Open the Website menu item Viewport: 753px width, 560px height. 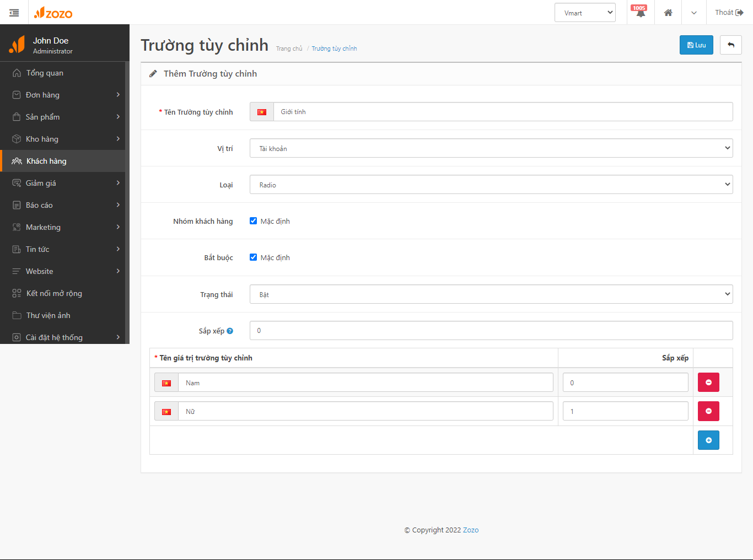[x=63, y=271]
